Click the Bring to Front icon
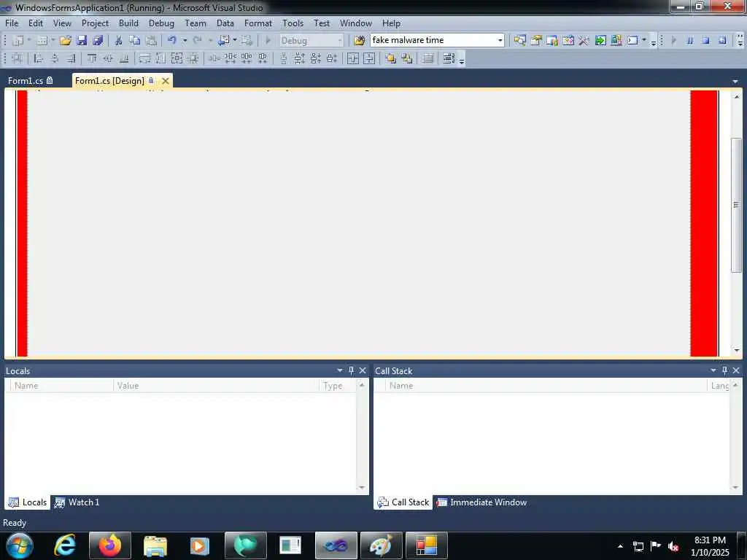The height and width of the screenshot is (560, 747). (x=390, y=58)
